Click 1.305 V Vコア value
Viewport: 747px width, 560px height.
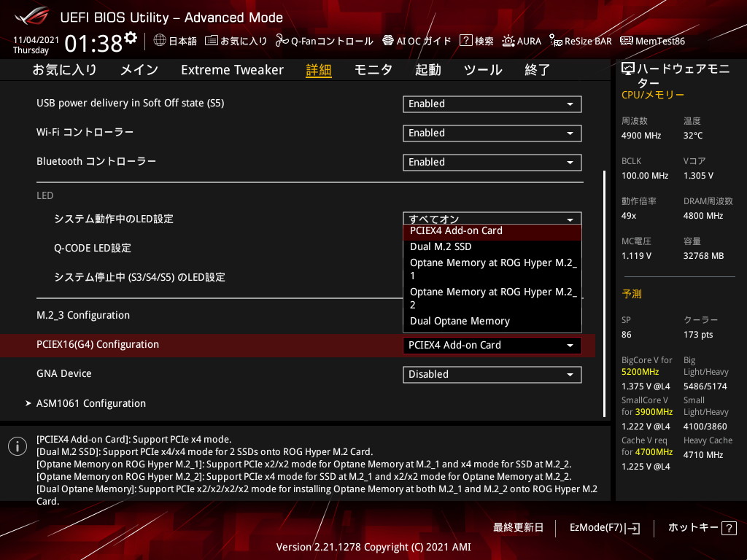[698, 176]
